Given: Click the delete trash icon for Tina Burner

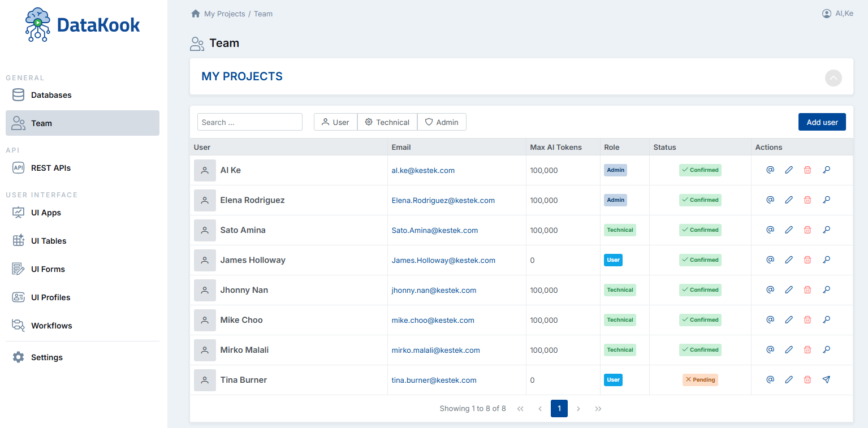Looking at the screenshot, I should [807, 379].
